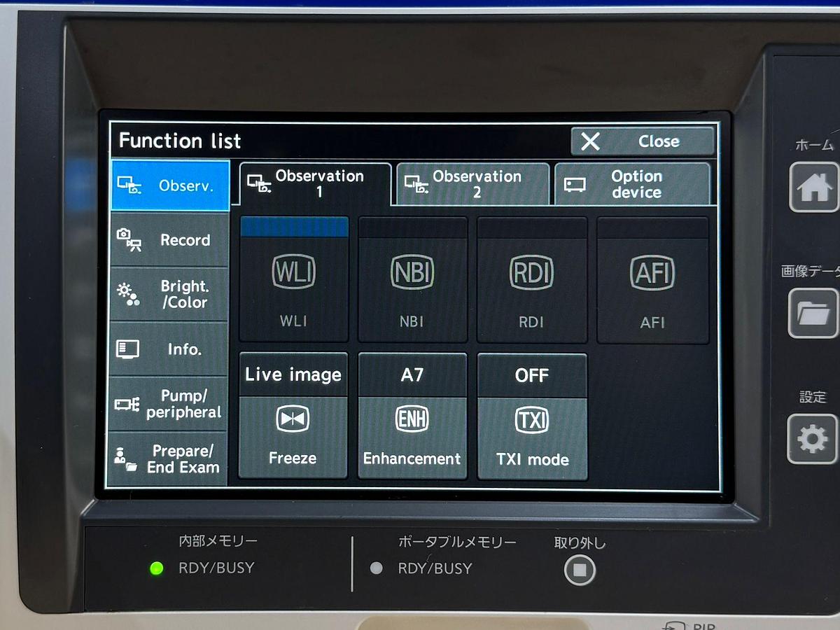Switch to the Observation 2 tab
Viewport: 840px width, 630px height.
click(472, 185)
